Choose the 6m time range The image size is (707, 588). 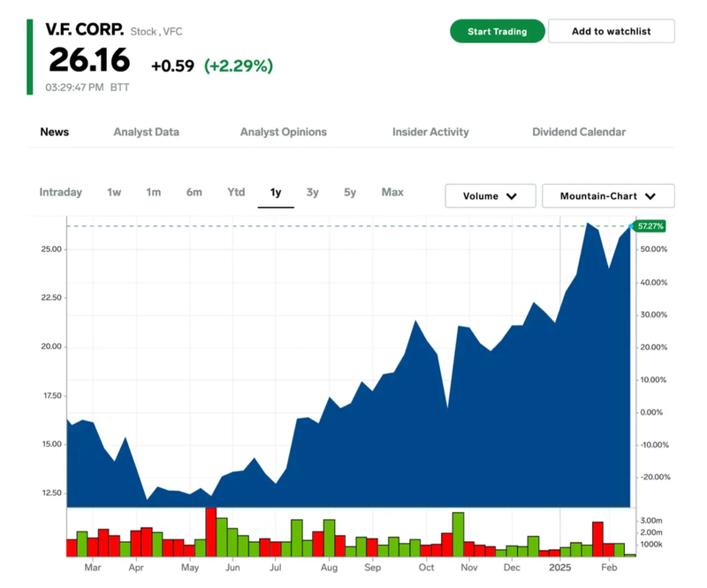[194, 192]
